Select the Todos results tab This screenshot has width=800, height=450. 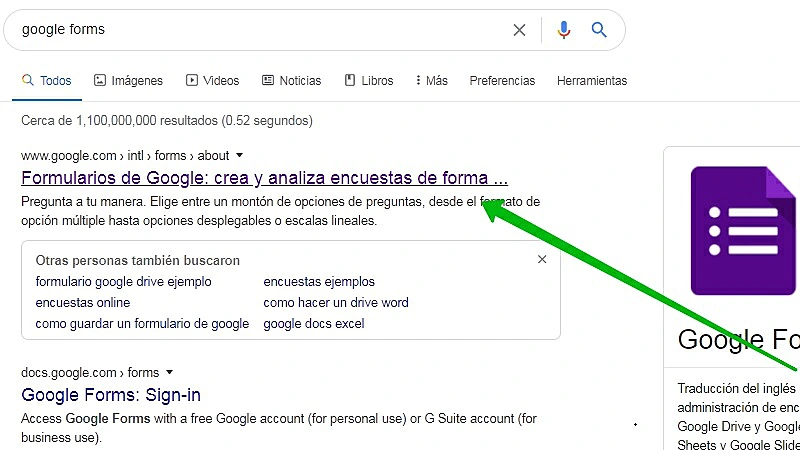pos(47,81)
